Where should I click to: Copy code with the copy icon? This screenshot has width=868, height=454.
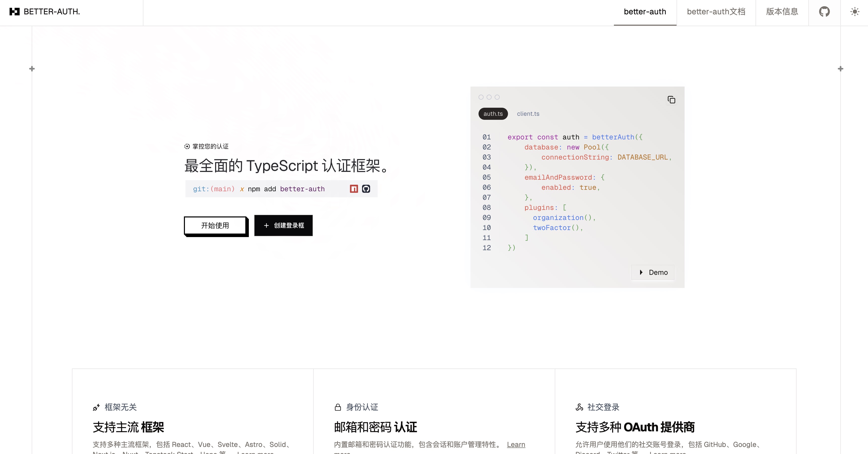tap(671, 100)
